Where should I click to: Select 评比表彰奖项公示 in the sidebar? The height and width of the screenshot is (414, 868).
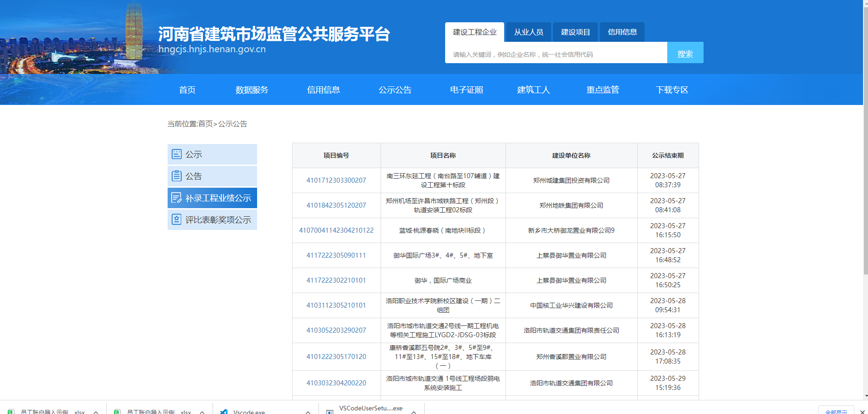[x=212, y=219]
